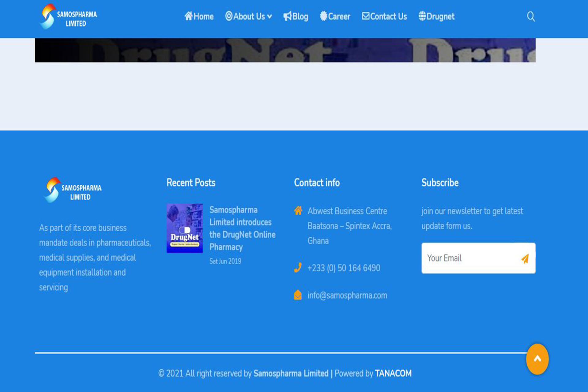This screenshot has width=588, height=392.
Task: Click the Subscribe heading
Action: click(x=440, y=183)
